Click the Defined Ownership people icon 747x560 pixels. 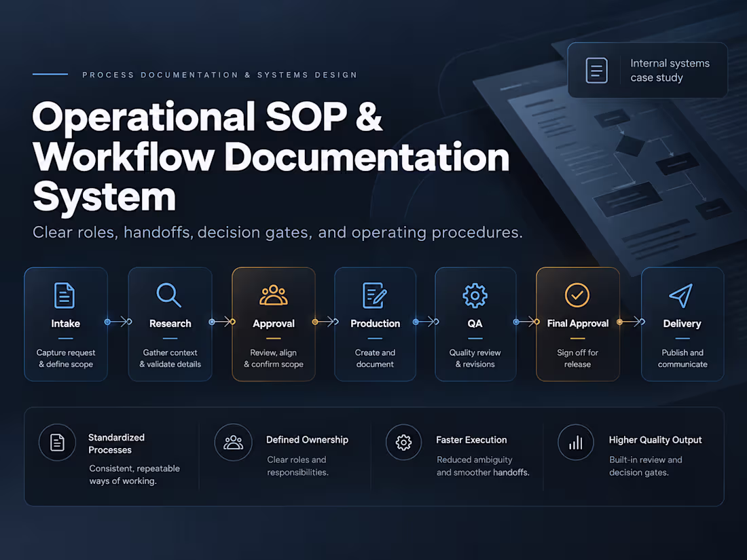(233, 443)
